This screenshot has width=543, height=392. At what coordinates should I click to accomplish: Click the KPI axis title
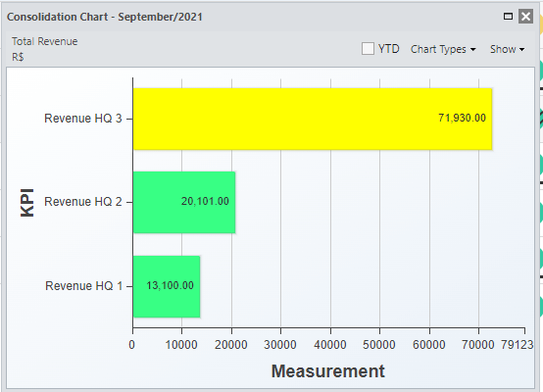(27, 203)
